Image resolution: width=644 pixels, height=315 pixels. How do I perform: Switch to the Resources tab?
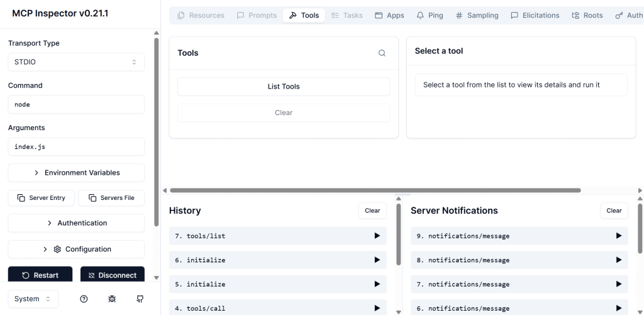[x=201, y=15]
